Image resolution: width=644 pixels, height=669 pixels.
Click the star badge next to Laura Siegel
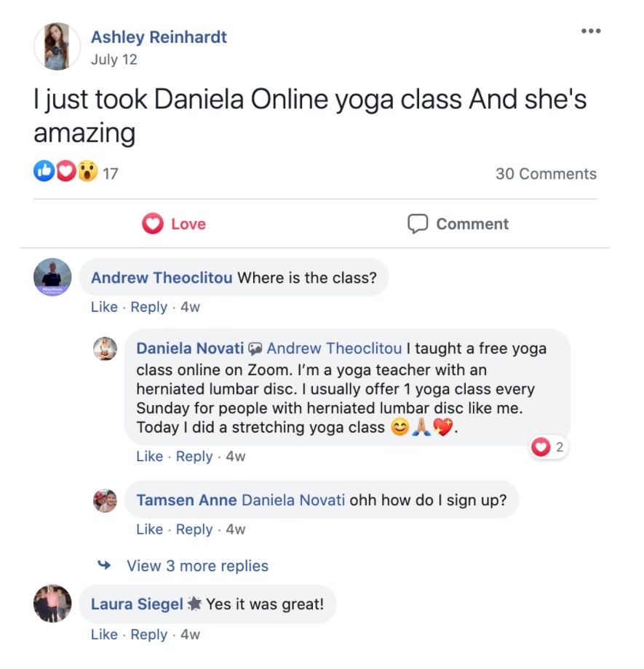click(x=194, y=604)
